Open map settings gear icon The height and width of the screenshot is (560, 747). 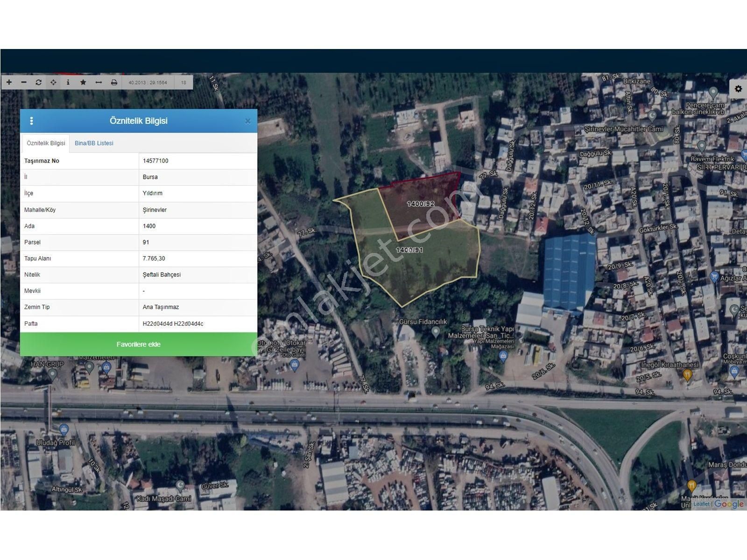point(738,88)
